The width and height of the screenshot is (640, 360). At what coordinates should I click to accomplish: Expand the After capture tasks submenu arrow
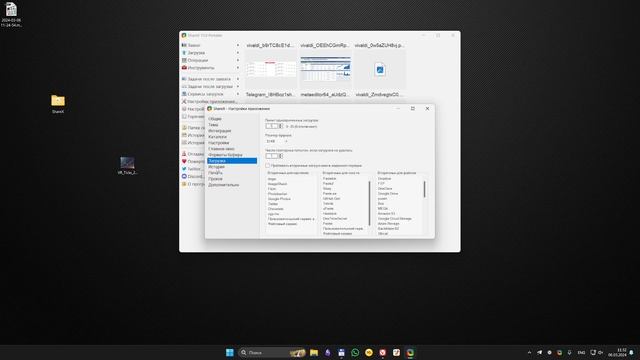tap(238, 79)
